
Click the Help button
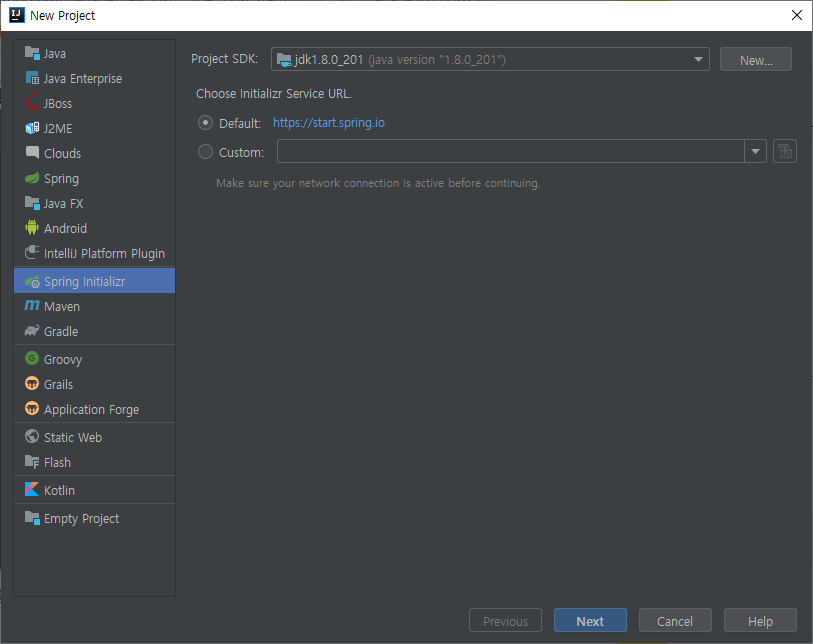pos(760,621)
